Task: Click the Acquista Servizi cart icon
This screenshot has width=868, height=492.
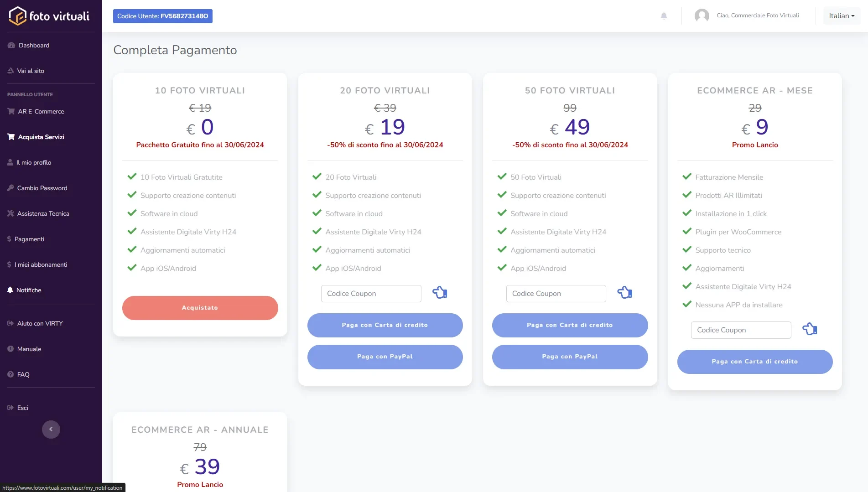Action: coord(11,137)
